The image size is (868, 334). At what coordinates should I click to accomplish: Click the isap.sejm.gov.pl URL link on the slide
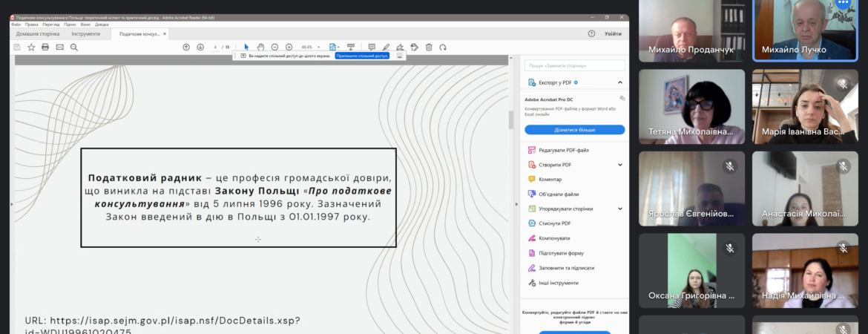(x=162, y=326)
